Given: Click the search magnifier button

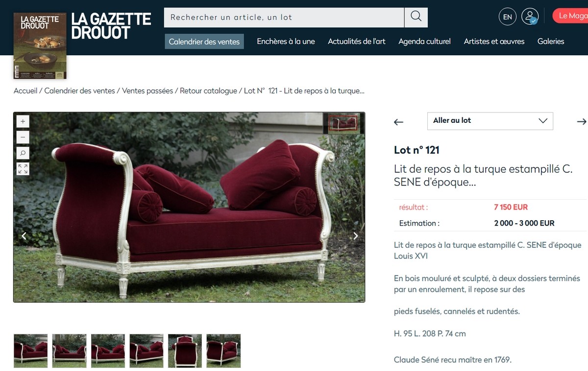Looking at the screenshot, I should (x=416, y=17).
